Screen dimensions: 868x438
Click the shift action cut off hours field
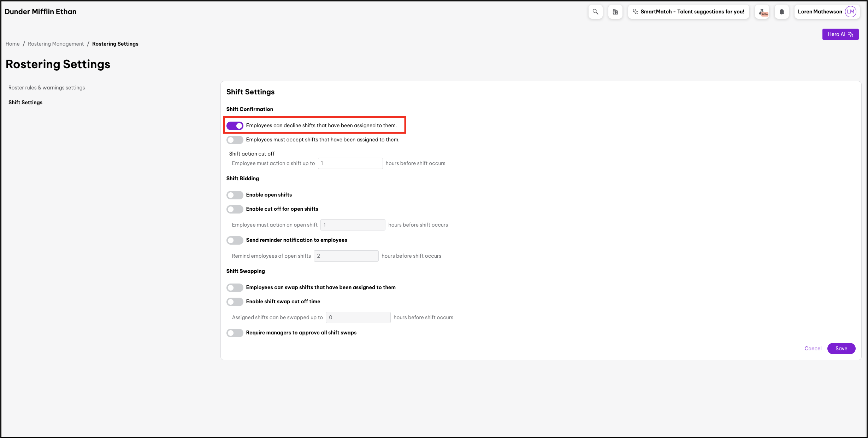click(x=350, y=163)
